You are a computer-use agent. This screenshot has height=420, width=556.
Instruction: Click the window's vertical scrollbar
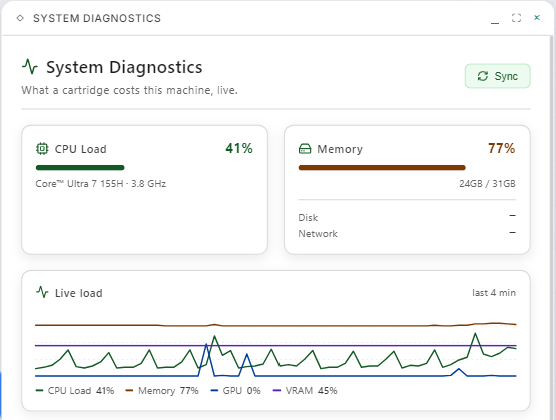[x=551, y=227]
